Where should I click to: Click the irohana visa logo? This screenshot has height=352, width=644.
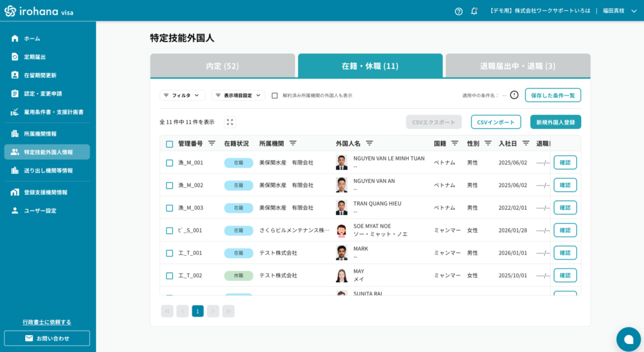coord(39,11)
